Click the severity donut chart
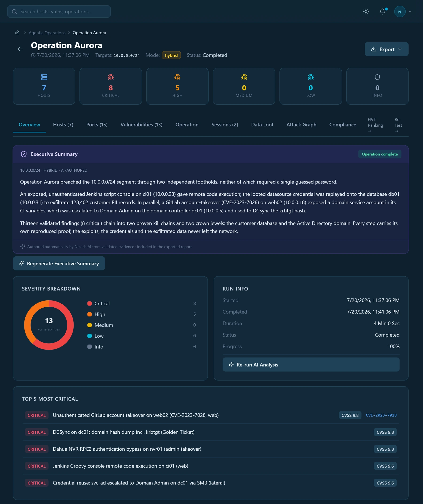This screenshot has width=423, height=504. (x=49, y=325)
